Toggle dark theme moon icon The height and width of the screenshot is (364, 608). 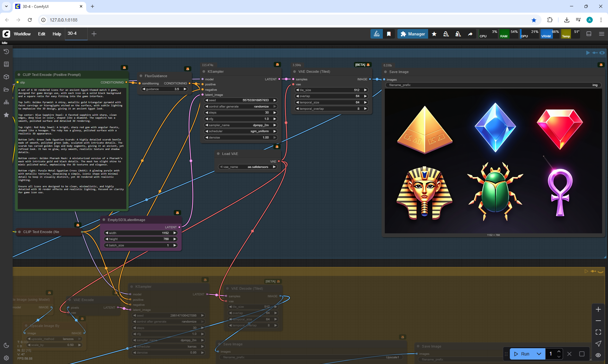click(6, 345)
